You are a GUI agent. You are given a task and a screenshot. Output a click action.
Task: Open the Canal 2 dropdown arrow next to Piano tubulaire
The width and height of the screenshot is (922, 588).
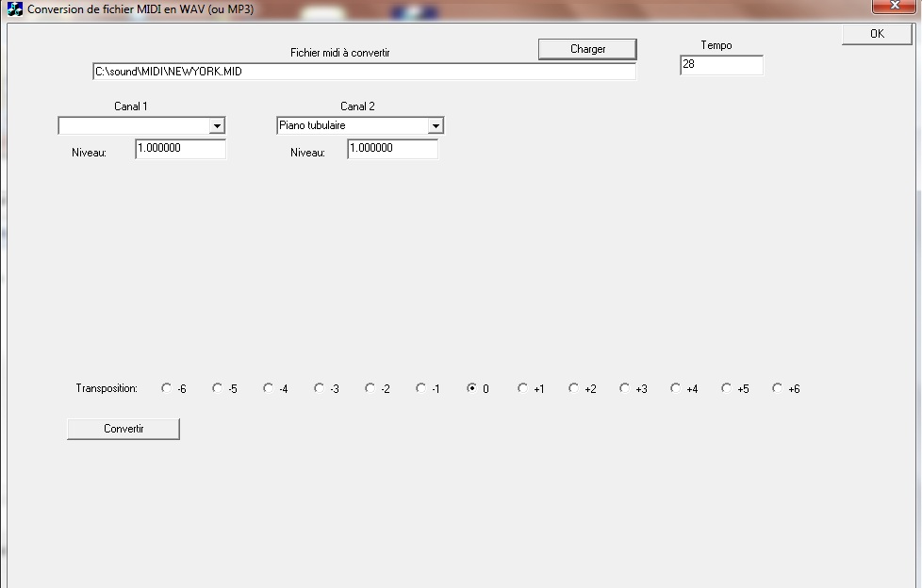pos(436,125)
